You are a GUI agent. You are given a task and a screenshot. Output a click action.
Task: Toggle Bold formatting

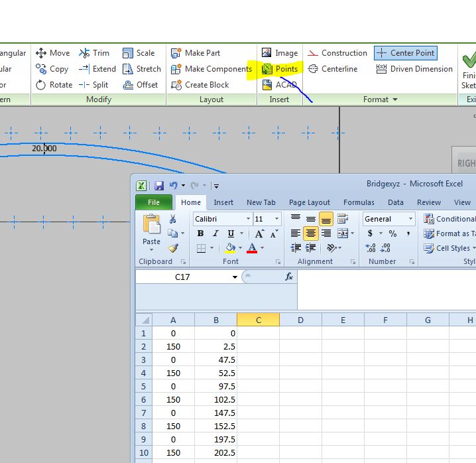tap(200, 233)
